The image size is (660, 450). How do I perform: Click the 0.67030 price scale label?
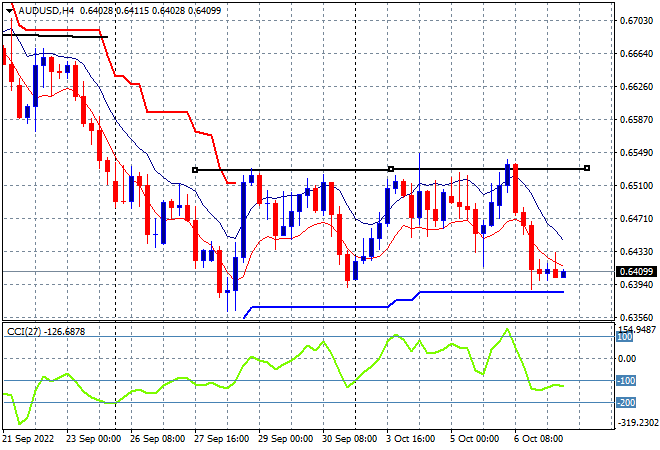point(637,21)
